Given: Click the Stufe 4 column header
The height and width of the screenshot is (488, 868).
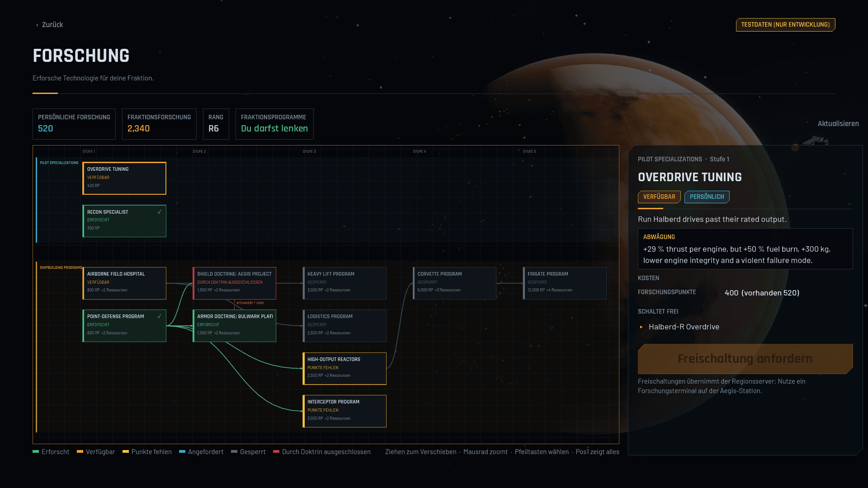Looking at the screenshot, I should point(419,151).
